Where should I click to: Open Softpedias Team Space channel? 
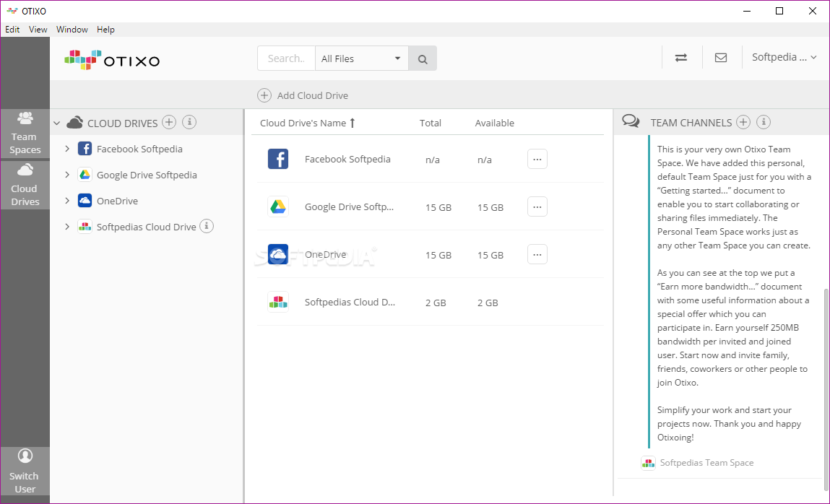click(706, 463)
